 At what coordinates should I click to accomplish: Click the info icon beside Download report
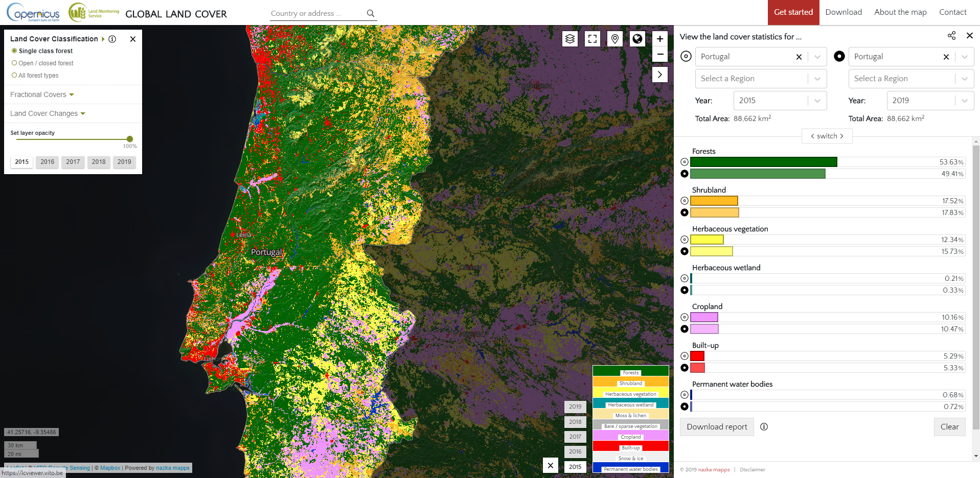tap(764, 427)
